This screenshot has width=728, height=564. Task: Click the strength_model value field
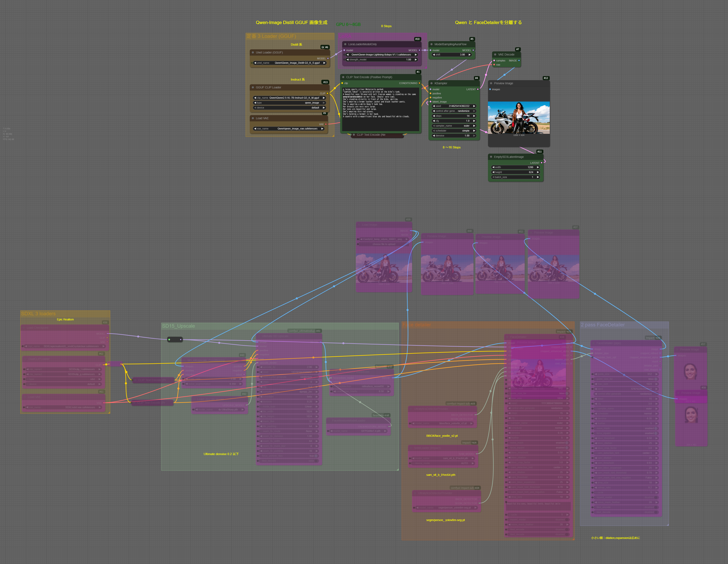coord(382,60)
